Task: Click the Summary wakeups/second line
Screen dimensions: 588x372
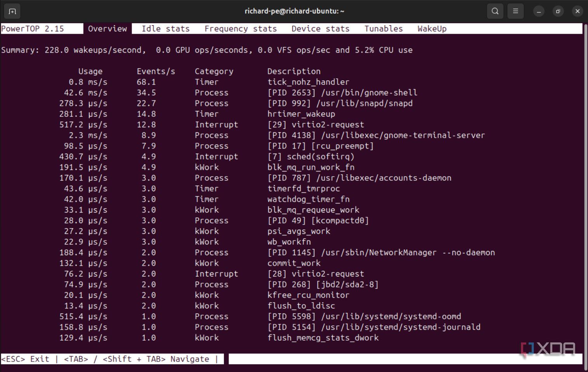Action: (x=207, y=50)
